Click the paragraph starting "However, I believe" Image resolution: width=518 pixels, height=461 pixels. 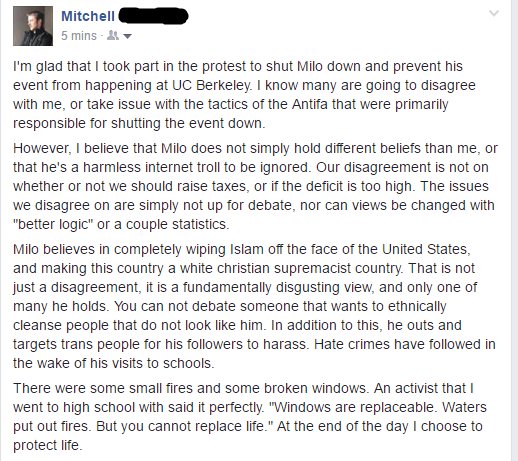click(255, 186)
